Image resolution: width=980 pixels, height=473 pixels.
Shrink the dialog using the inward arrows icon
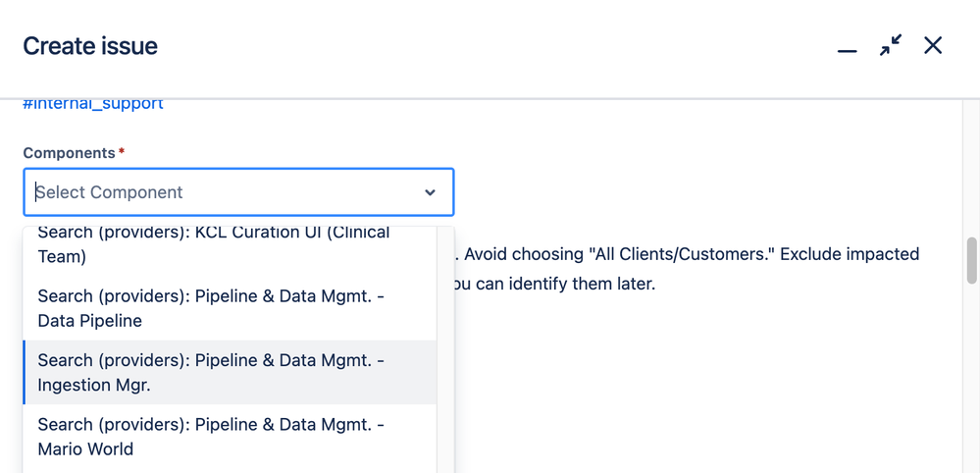(890, 46)
